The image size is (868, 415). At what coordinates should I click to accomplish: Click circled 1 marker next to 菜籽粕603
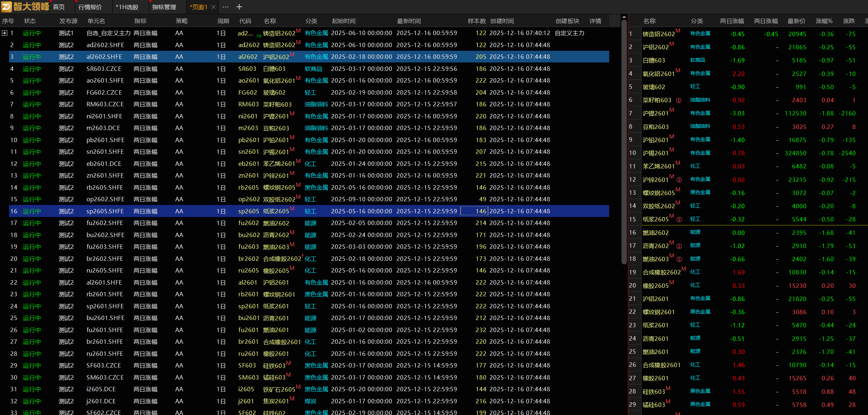tap(679, 100)
